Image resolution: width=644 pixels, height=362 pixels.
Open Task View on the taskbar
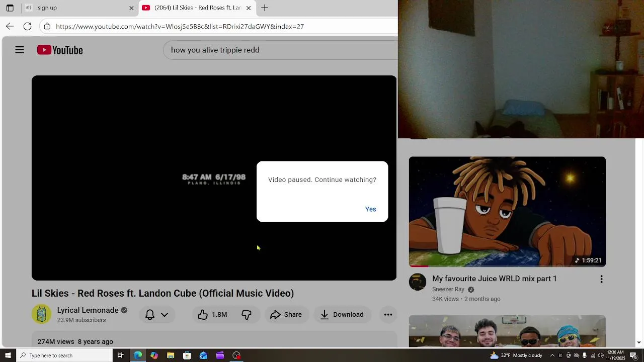pyautogui.click(x=121, y=355)
